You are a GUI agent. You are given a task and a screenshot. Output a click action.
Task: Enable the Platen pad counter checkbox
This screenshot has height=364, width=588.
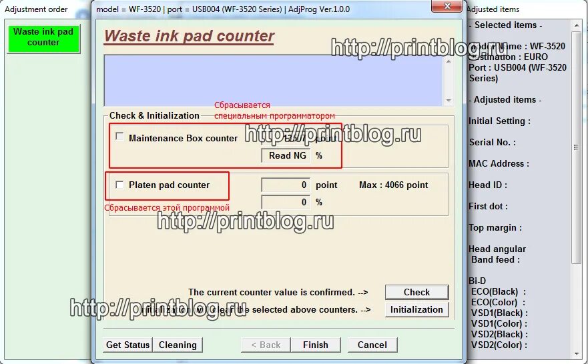coord(119,185)
